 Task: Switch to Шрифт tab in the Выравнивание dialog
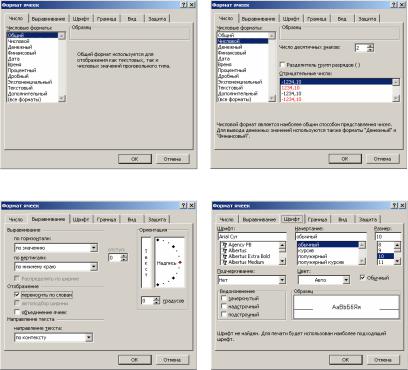tap(81, 219)
